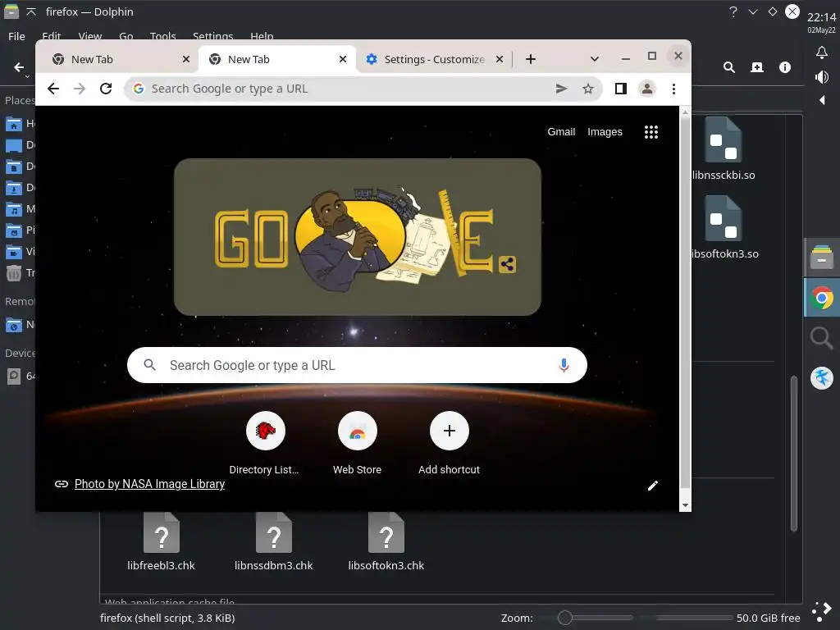
Task: Close the Settings - Customize tab
Action: coord(500,59)
